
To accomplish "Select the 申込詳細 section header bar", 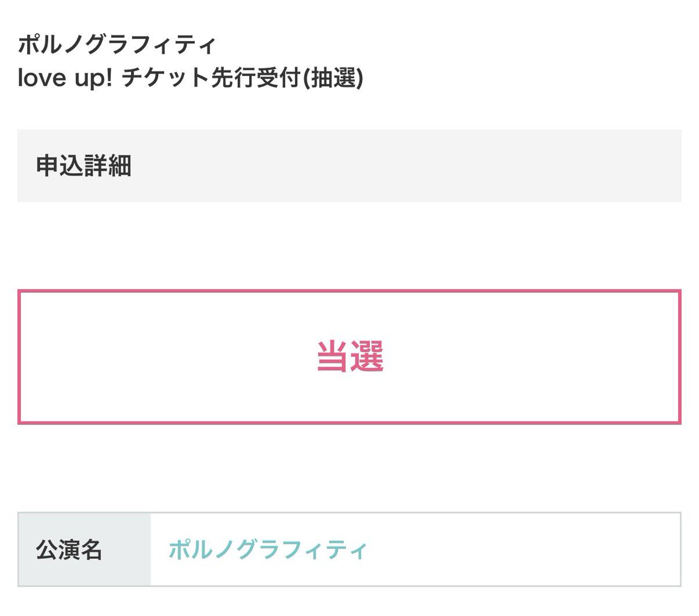I will tap(349, 166).
